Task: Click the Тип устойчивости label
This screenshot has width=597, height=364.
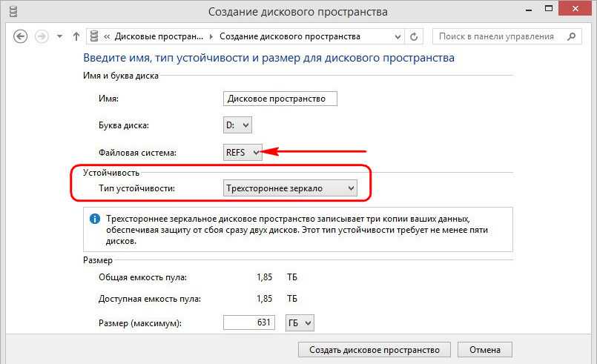Action: (x=136, y=188)
